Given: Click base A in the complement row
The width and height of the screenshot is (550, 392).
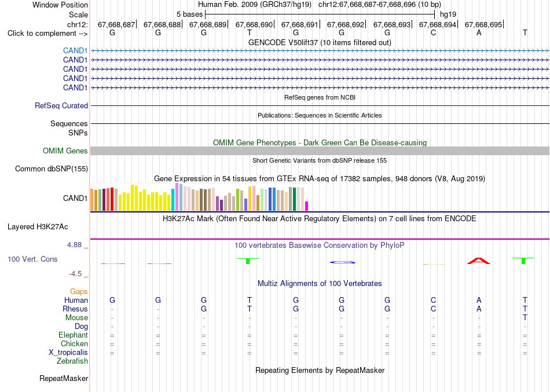Looking at the screenshot, I should coord(479,32).
